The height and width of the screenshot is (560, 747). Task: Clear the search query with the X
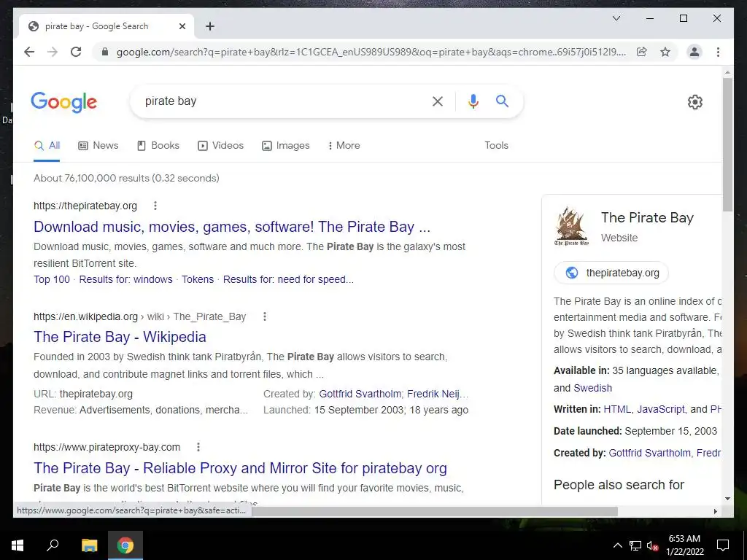(x=438, y=101)
